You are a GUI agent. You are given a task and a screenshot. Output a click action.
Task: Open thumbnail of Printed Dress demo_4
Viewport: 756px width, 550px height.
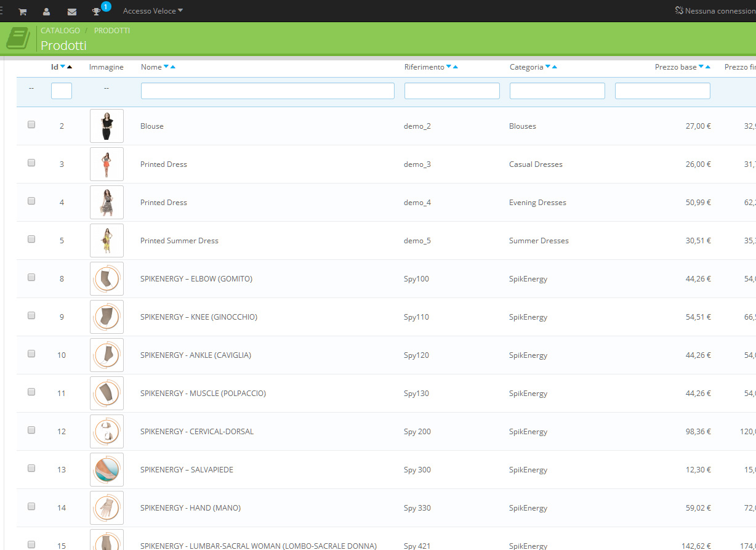tap(107, 202)
